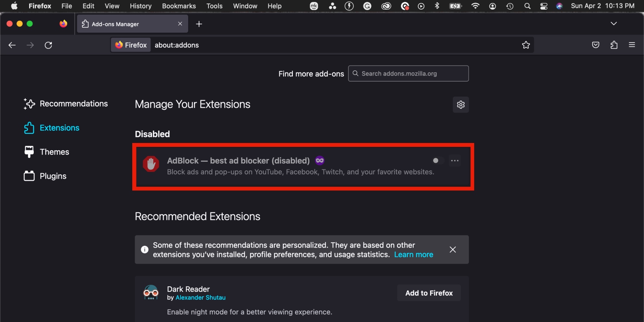
Task: Open AdBlock more options ellipsis menu
Action: [455, 161]
